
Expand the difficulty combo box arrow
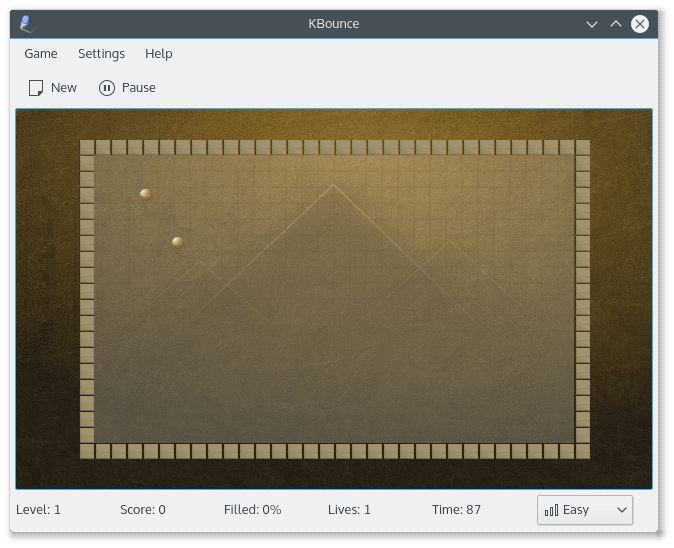pyautogui.click(x=622, y=510)
